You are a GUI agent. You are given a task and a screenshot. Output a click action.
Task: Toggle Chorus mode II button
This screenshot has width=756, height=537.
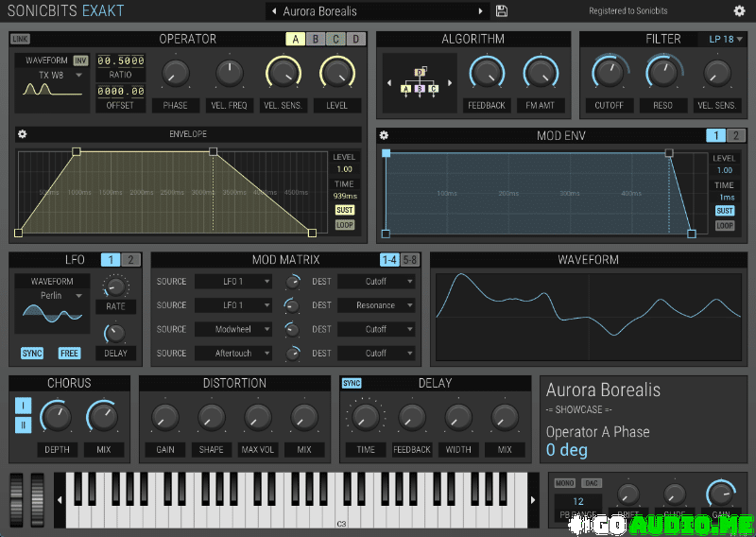[x=23, y=425]
